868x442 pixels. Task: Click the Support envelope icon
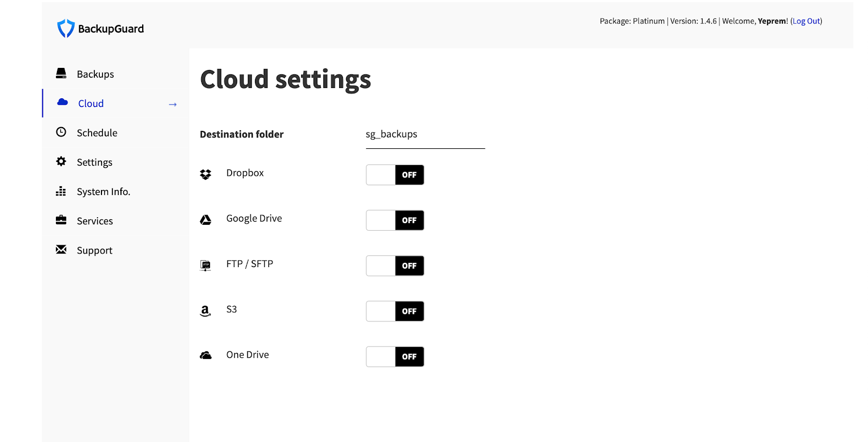click(x=61, y=249)
